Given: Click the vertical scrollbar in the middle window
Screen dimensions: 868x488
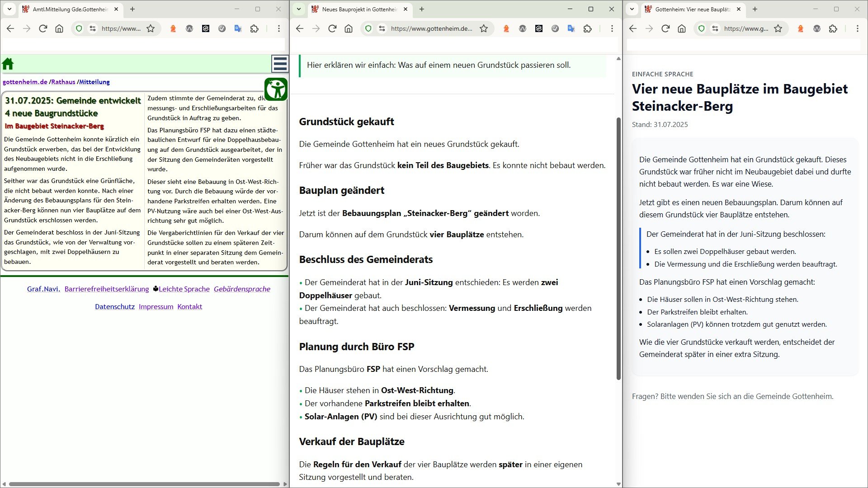Looking at the screenshot, I should click(x=618, y=249).
